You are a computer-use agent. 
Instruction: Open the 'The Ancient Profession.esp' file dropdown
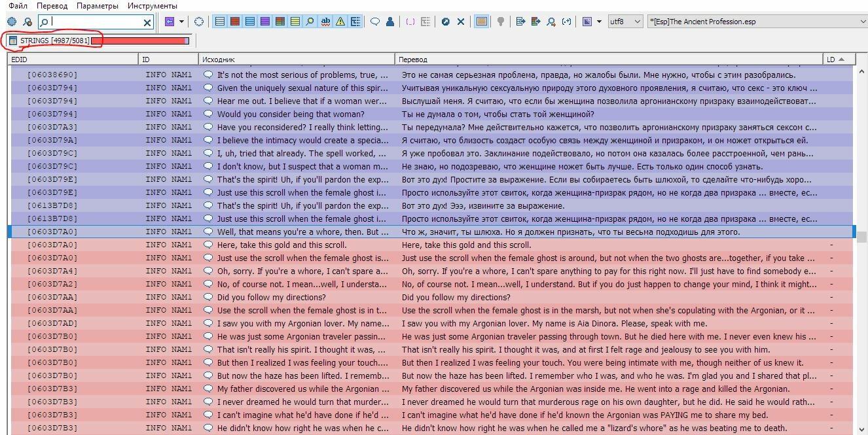pyautogui.click(x=757, y=22)
